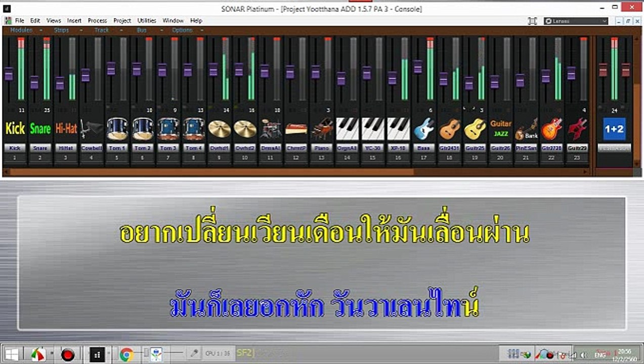Select the grand piano icon on track 13
Viewport: 644px width, 364px height.
(x=322, y=129)
